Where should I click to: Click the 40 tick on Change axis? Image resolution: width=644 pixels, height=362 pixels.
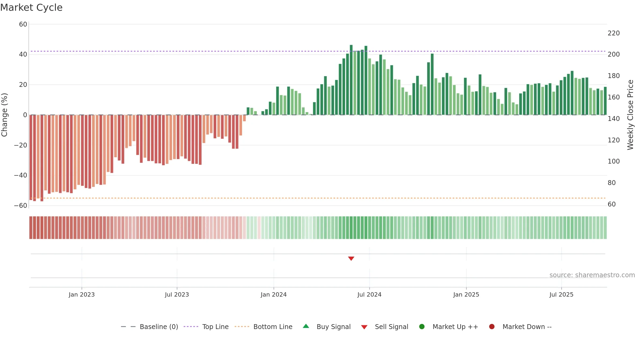(x=23, y=54)
